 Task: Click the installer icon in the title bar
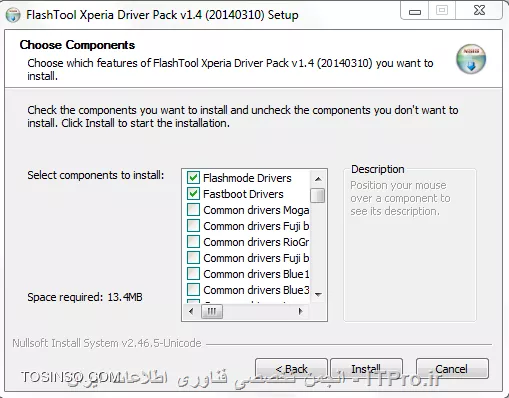(13, 15)
